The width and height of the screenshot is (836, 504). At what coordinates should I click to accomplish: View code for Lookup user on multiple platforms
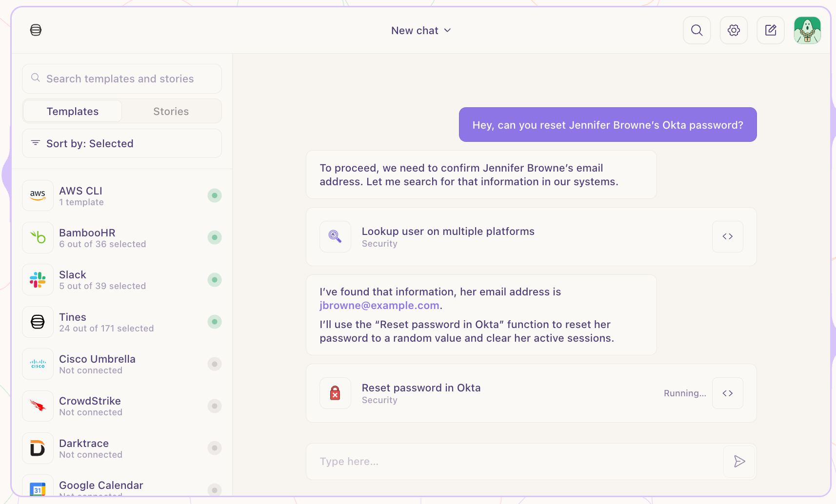click(x=727, y=236)
